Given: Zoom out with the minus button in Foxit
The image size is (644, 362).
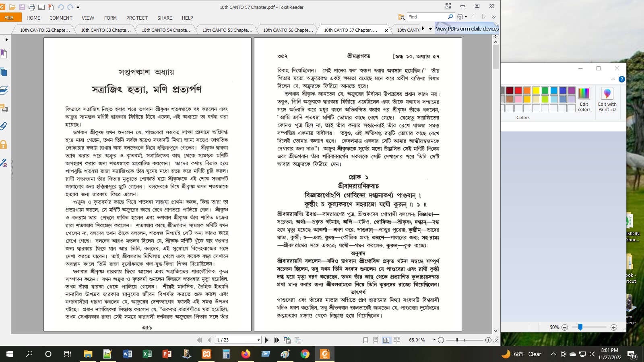Looking at the screenshot, I should [x=441, y=340].
